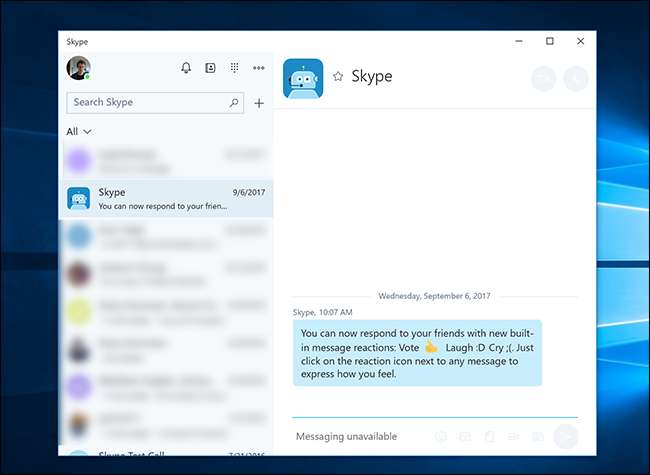Viewport: 650px width, 475px height.
Task: Open blurred conversation with light blue avatar
Action: (166, 236)
